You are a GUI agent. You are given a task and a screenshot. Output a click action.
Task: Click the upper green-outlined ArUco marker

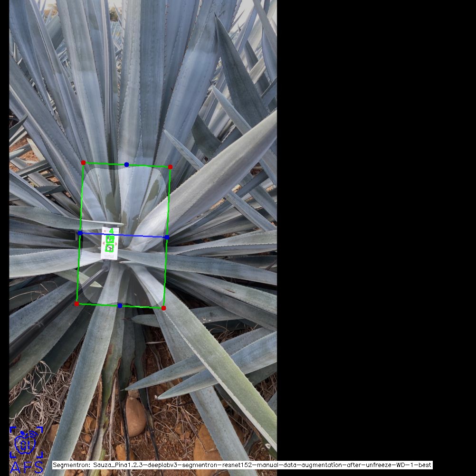click(x=110, y=239)
